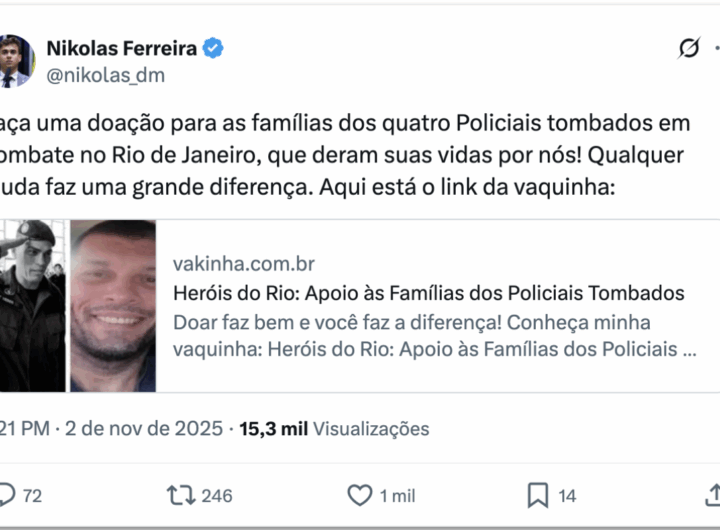Open the Grok circle-slash icon
The height and width of the screenshot is (530, 720).
[x=689, y=48]
